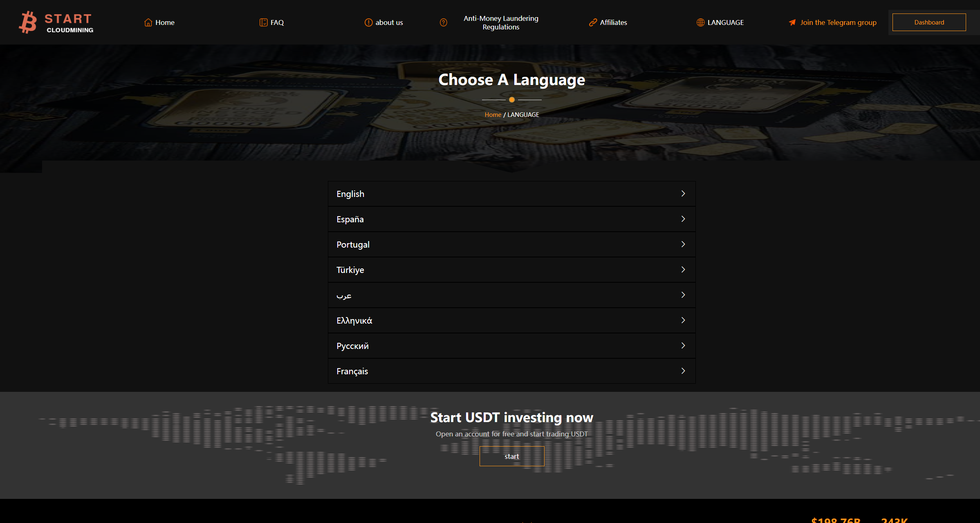
Task: Select the Ελληνικά language option
Action: tap(511, 320)
